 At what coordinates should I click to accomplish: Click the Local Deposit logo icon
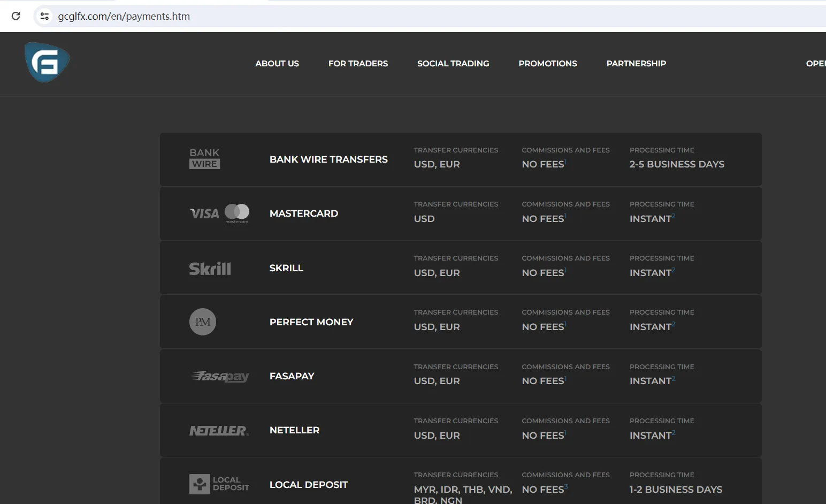pyautogui.click(x=219, y=484)
